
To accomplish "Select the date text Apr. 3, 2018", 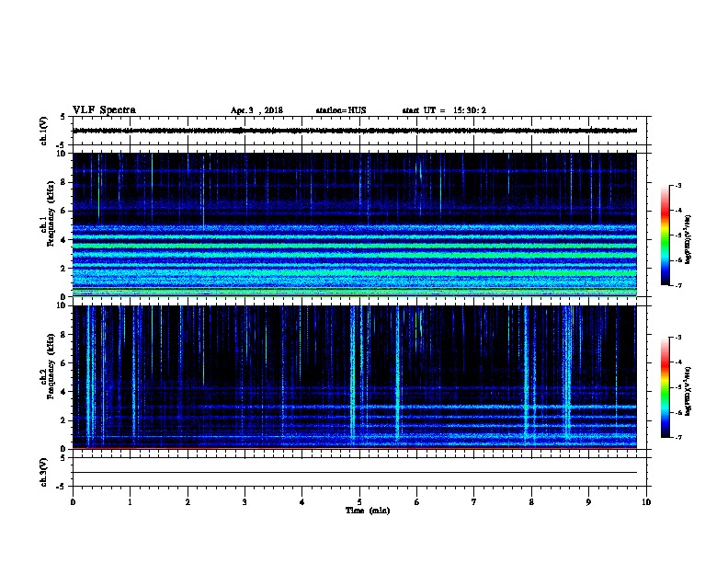I will pyautogui.click(x=256, y=110).
